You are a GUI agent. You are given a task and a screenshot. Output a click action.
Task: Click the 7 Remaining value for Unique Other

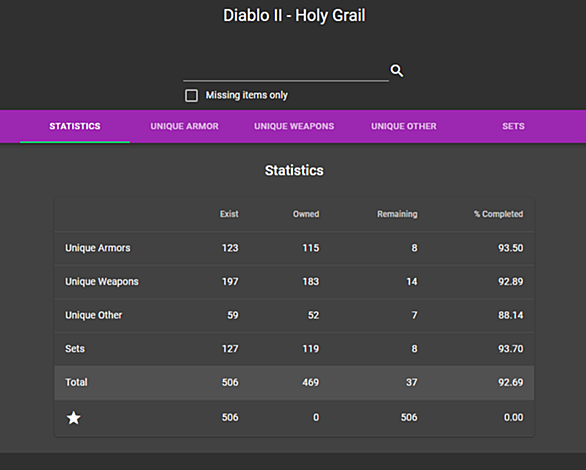tap(414, 315)
